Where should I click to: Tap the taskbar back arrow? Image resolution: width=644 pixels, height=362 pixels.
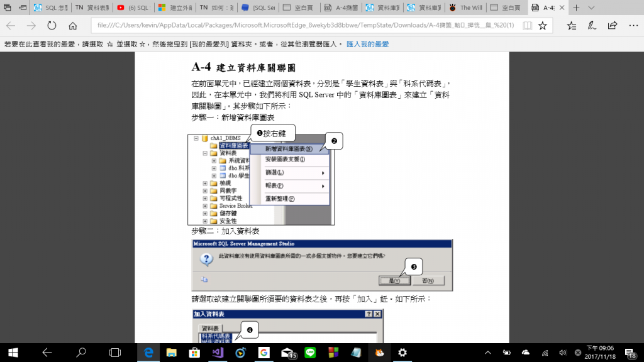coord(47,353)
